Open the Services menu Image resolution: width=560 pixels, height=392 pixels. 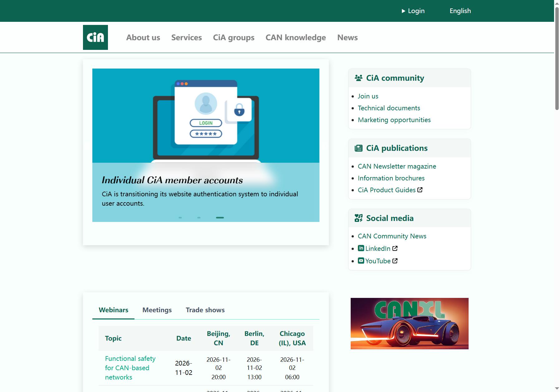(187, 37)
